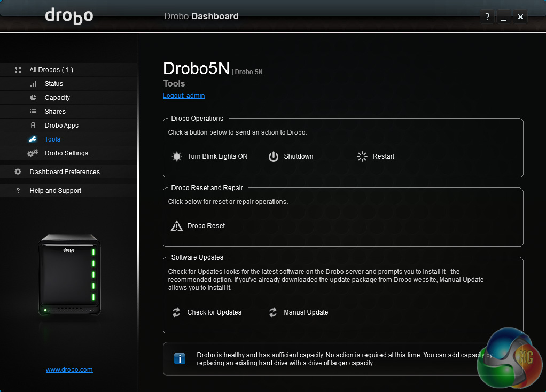Screen dimensions: 546x392
Task: Visit the www.drobo.com link
Action: pyautogui.click(x=69, y=370)
